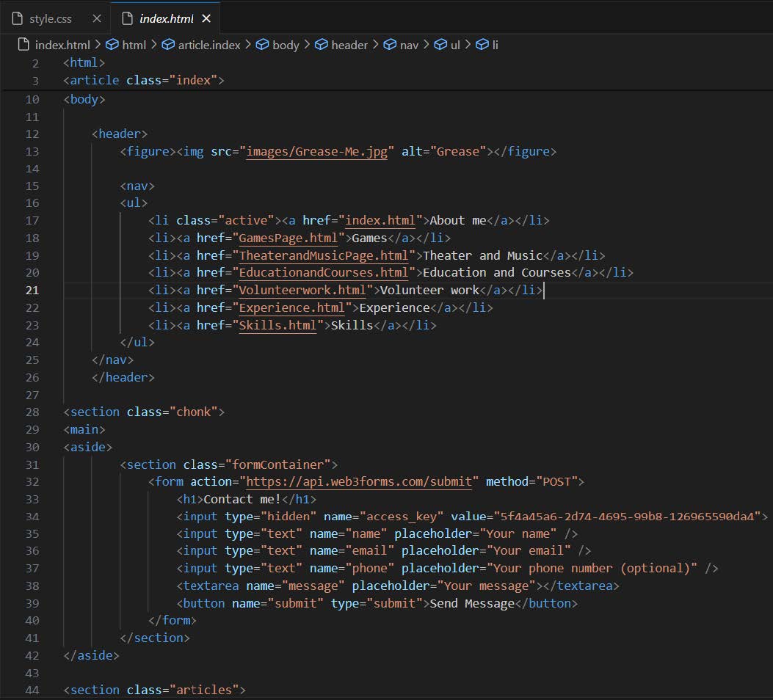
Task: Click the cube icon beside li breadcrumb
Action: (x=482, y=45)
